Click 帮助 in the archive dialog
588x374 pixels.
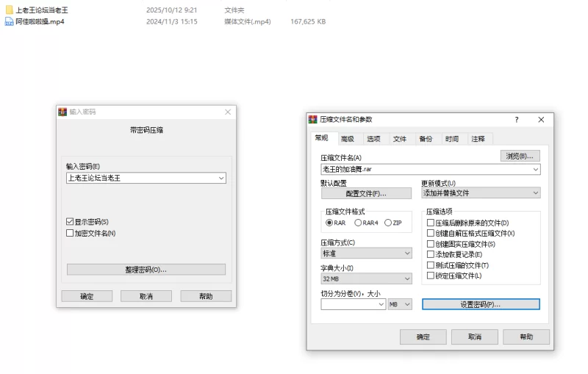click(x=526, y=337)
